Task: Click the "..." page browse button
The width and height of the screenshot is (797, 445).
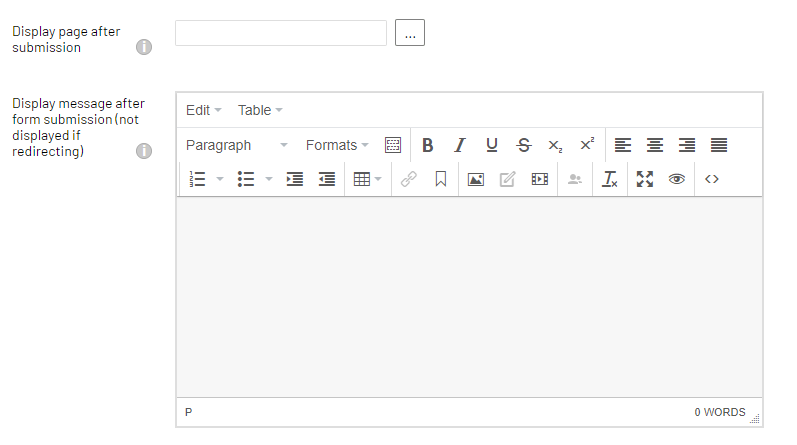Action: tap(410, 33)
